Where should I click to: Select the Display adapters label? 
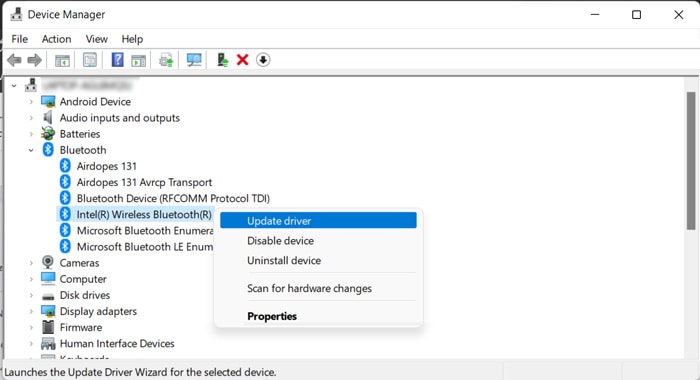pyautogui.click(x=98, y=311)
